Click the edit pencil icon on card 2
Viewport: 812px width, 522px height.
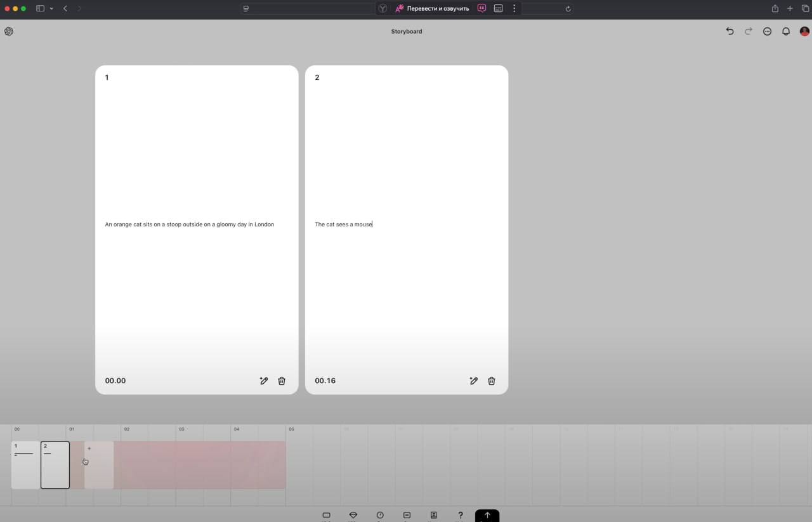tap(473, 381)
